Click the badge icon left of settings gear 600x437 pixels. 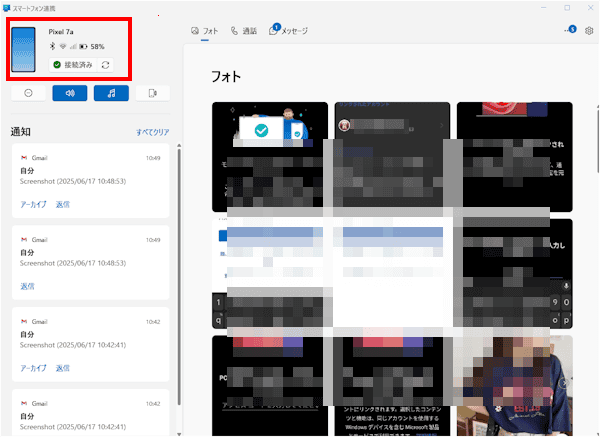[x=571, y=29]
